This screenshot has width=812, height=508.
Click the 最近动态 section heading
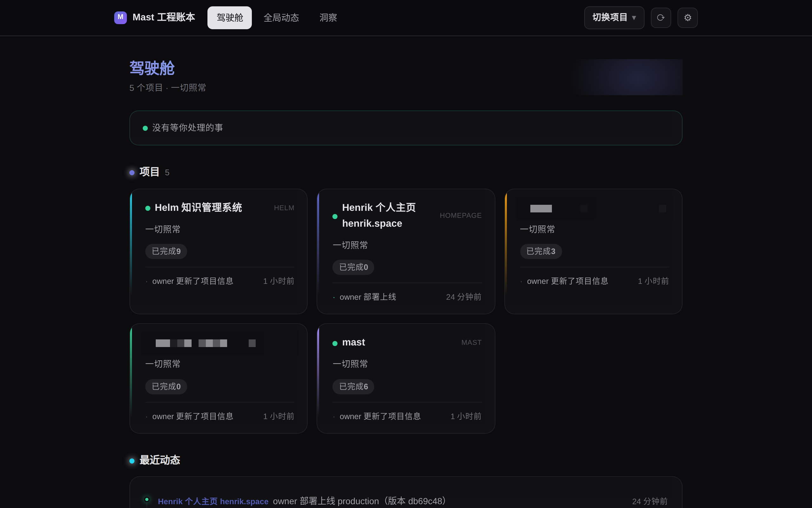pos(160,461)
